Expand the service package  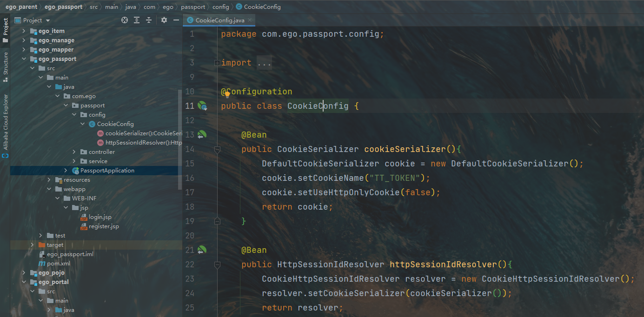pos(74,161)
